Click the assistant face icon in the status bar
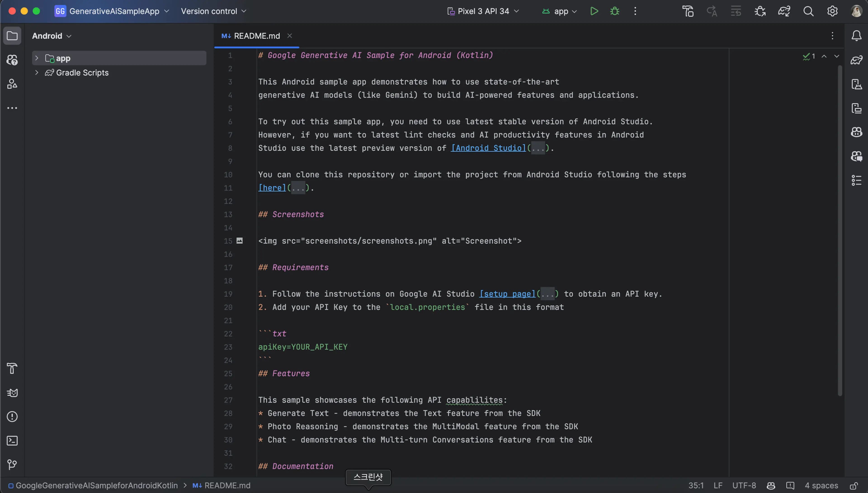 pyautogui.click(x=771, y=486)
